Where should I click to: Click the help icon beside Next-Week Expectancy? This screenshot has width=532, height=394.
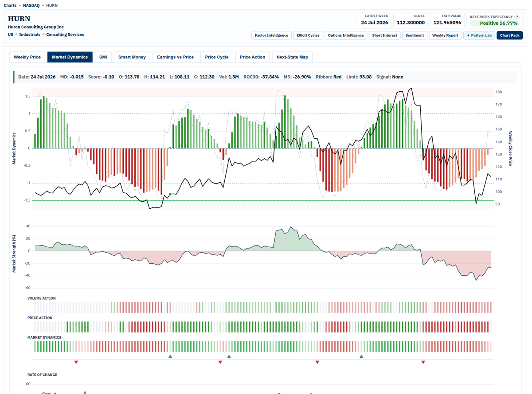pyautogui.click(x=517, y=17)
